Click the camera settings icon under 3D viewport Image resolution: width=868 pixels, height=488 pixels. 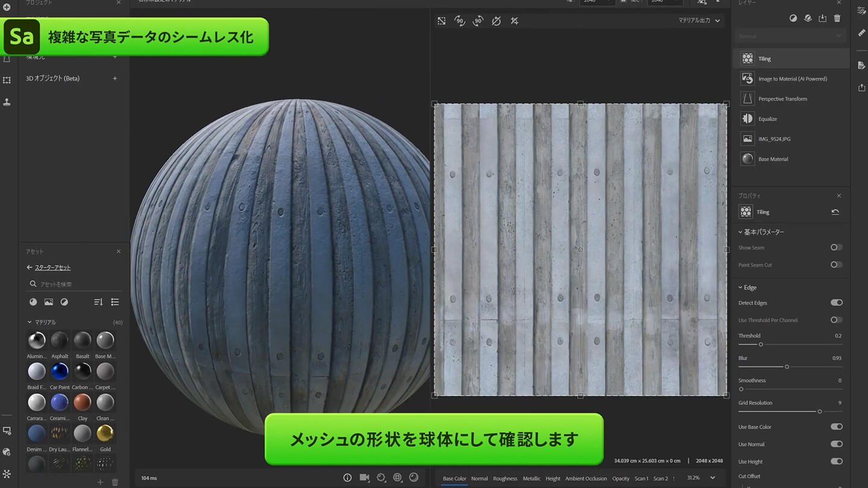click(364, 478)
